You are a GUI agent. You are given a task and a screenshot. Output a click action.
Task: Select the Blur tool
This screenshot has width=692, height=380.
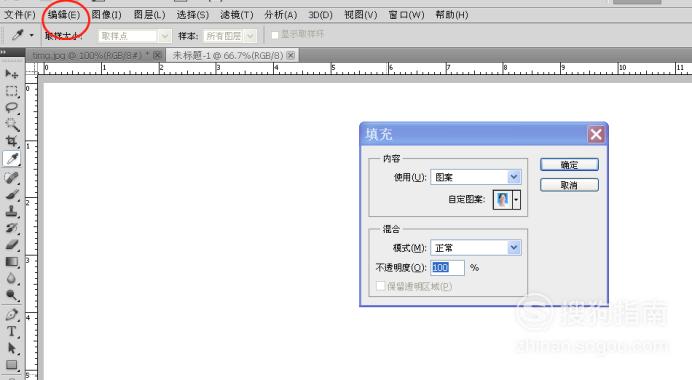tap(11, 278)
